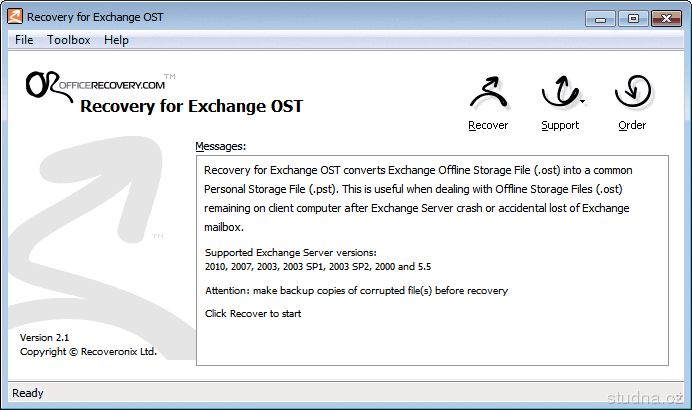Minimize the Recovery for Exchange OST window
The height and width of the screenshot is (410, 692).
coord(600,19)
